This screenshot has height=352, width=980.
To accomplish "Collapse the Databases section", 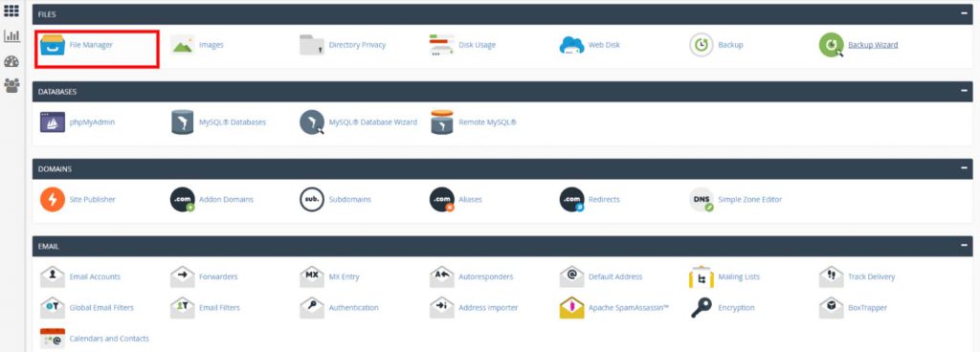I will pyautogui.click(x=964, y=91).
